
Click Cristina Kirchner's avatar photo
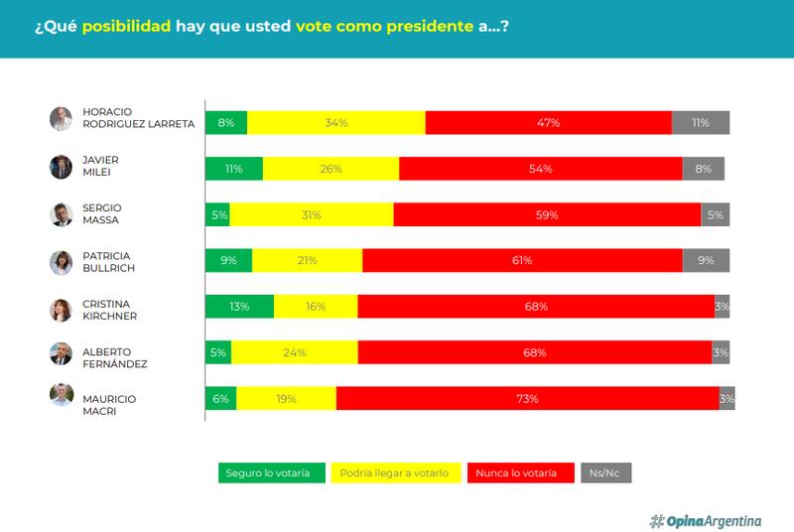pyautogui.click(x=62, y=310)
